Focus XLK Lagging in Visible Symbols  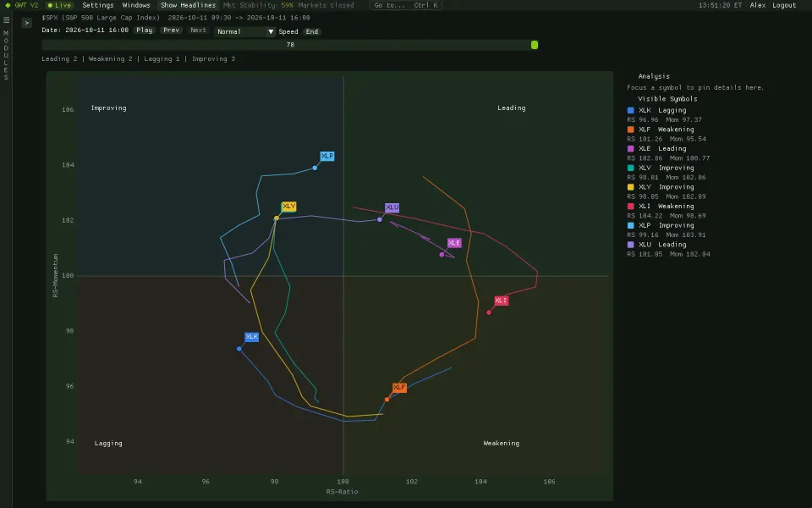coord(662,110)
